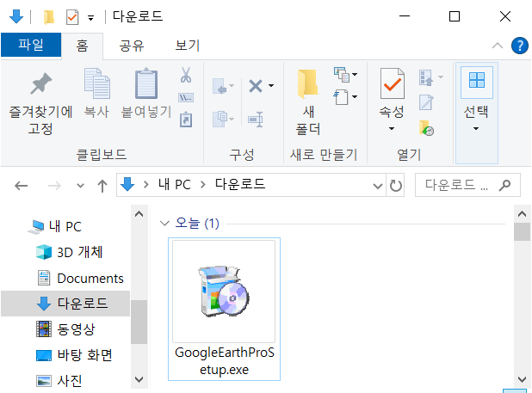This screenshot has height=393, width=532.
Task: Open 사진 in the navigation pane
Action: (59, 381)
